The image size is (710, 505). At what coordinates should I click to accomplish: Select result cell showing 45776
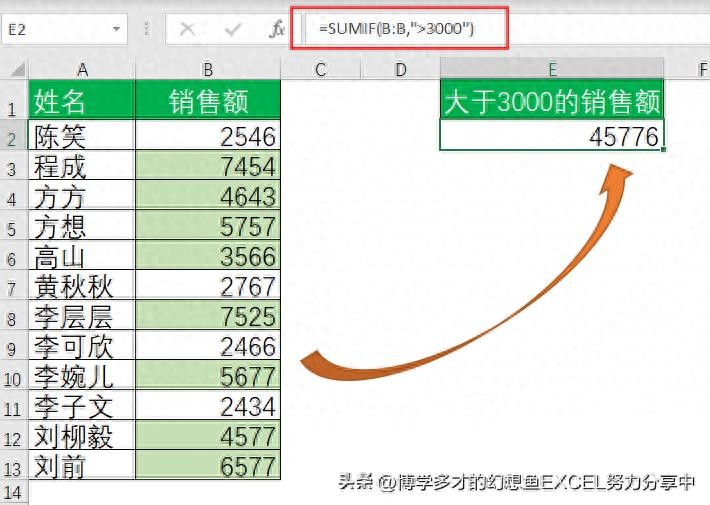pos(552,136)
